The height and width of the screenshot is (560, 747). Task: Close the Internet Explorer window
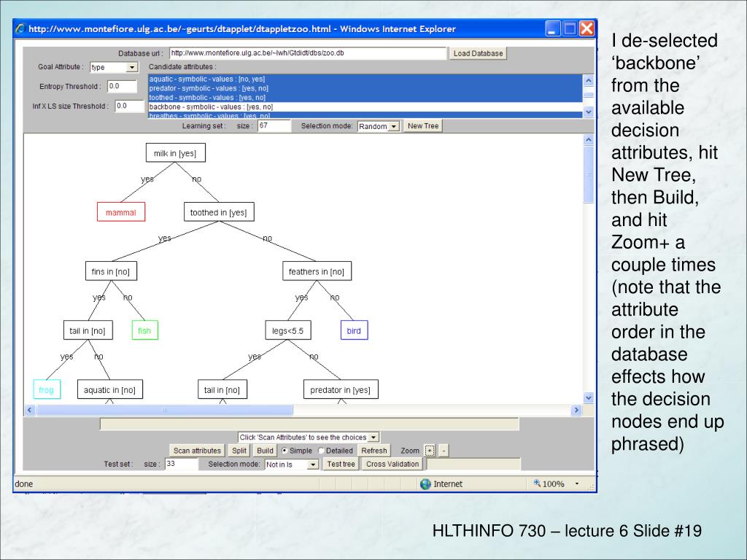tap(587, 28)
